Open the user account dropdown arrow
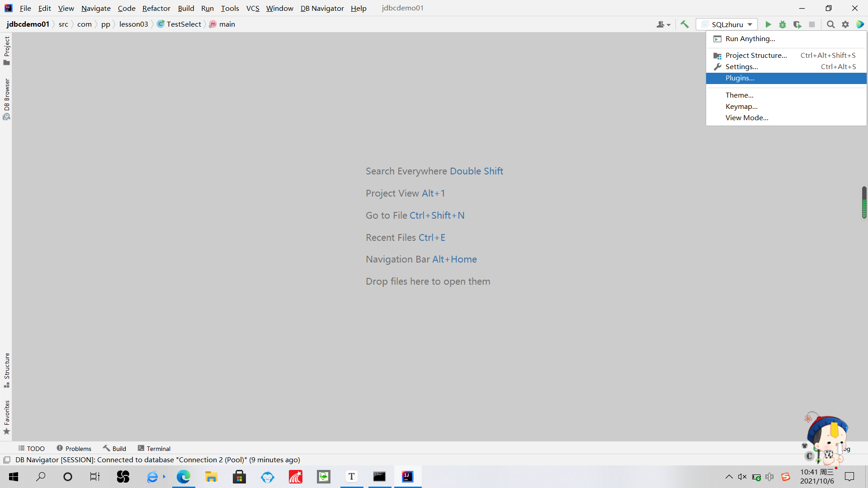Viewport: 868px width, 488px height. pyautogui.click(x=668, y=24)
